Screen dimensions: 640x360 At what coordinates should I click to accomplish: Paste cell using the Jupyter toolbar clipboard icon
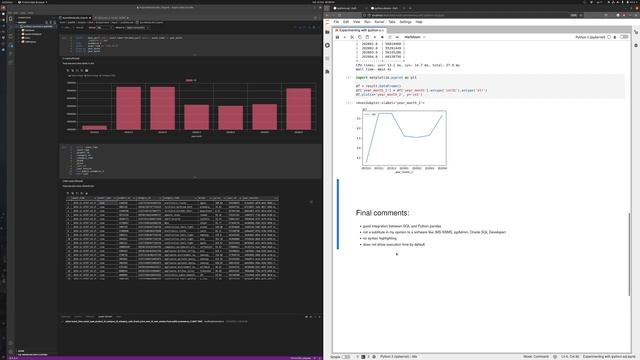pyautogui.click(x=367, y=37)
